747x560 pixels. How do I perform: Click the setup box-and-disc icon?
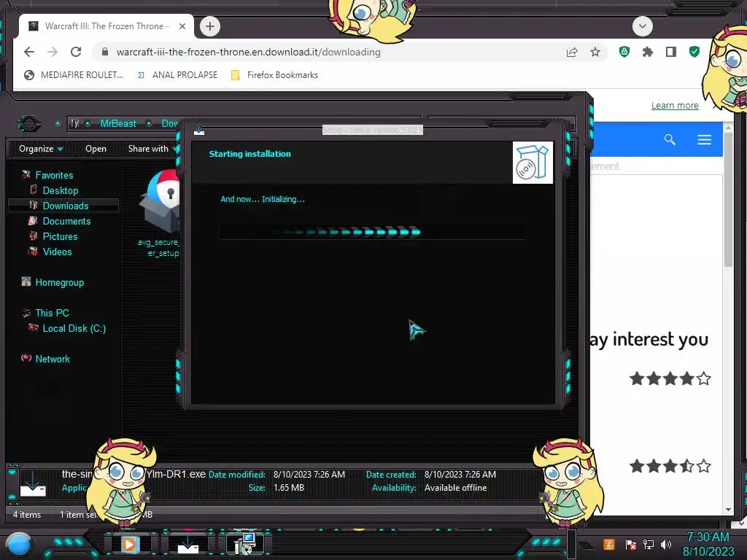[x=533, y=163]
